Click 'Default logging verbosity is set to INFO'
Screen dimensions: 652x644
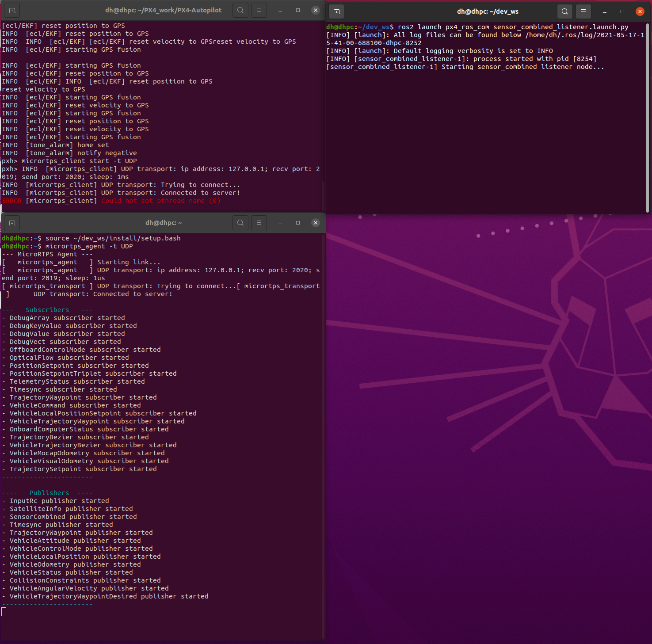point(473,51)
